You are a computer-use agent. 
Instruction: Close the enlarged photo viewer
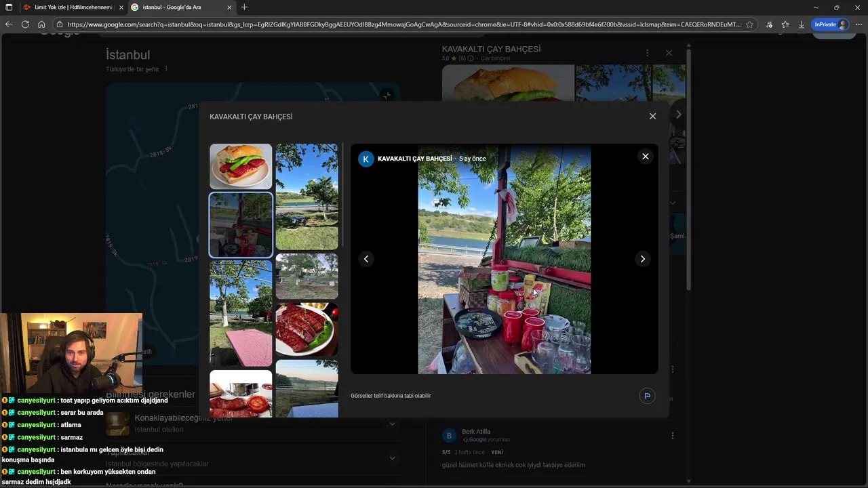(x=645, y=157)
